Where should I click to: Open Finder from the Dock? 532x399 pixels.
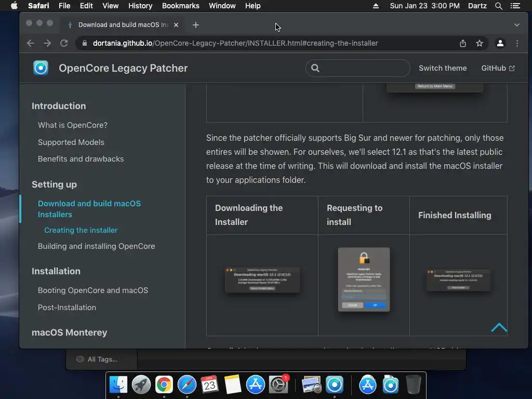pyautogui.click(x=118, y=385)
